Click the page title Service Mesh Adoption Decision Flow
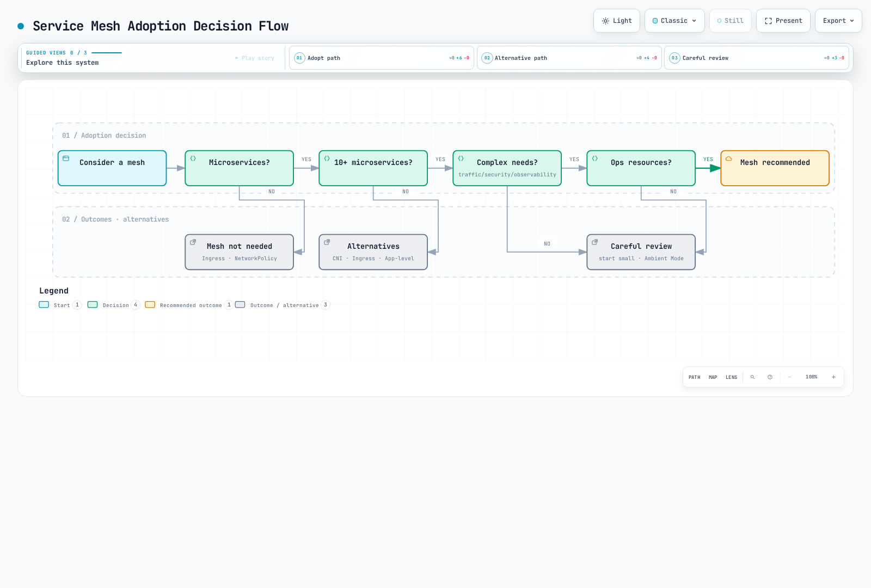Image resolution: width=871 pixels, height=588 pixels. coord(161,26)
